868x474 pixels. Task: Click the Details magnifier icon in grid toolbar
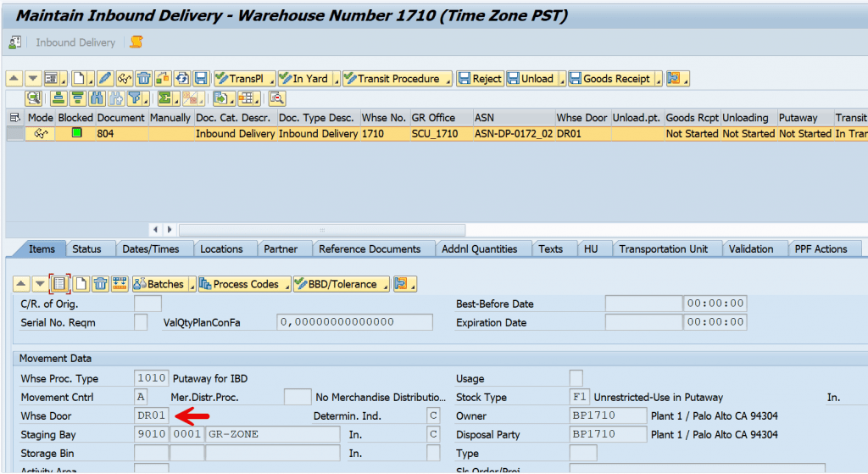[34, 98]
